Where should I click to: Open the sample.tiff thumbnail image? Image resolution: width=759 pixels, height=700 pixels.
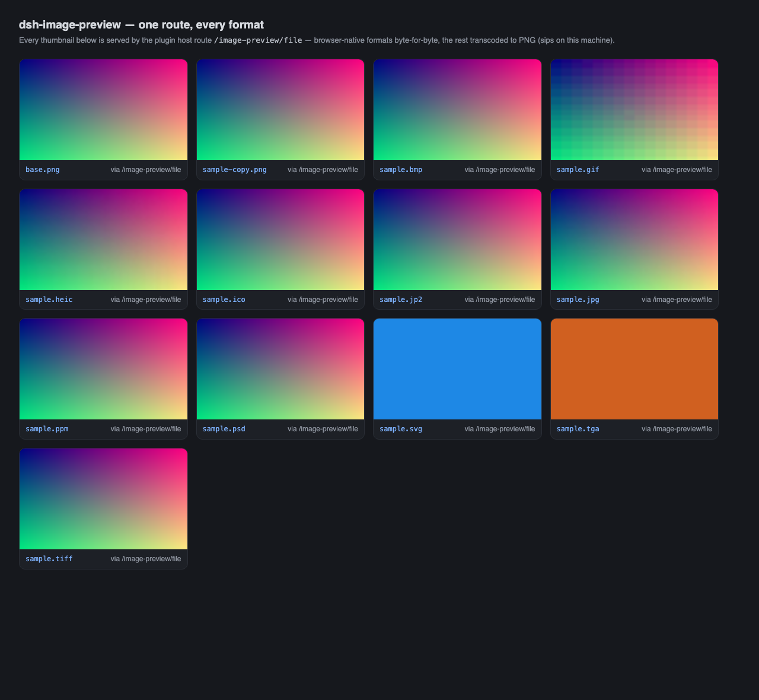103,499
